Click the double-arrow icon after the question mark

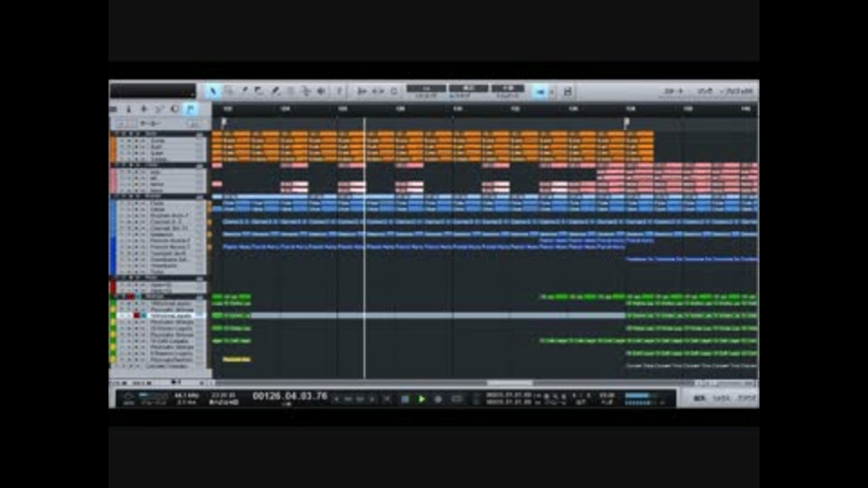[x=378, y=91]
